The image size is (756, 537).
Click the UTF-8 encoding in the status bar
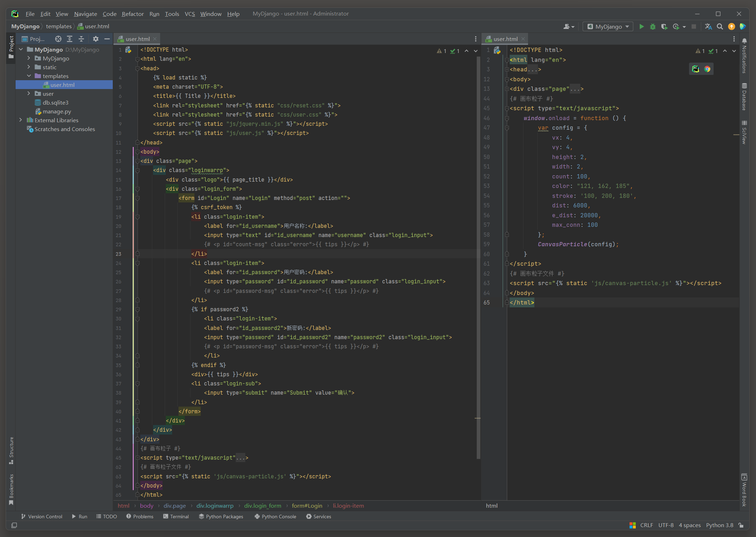[666, 525]
